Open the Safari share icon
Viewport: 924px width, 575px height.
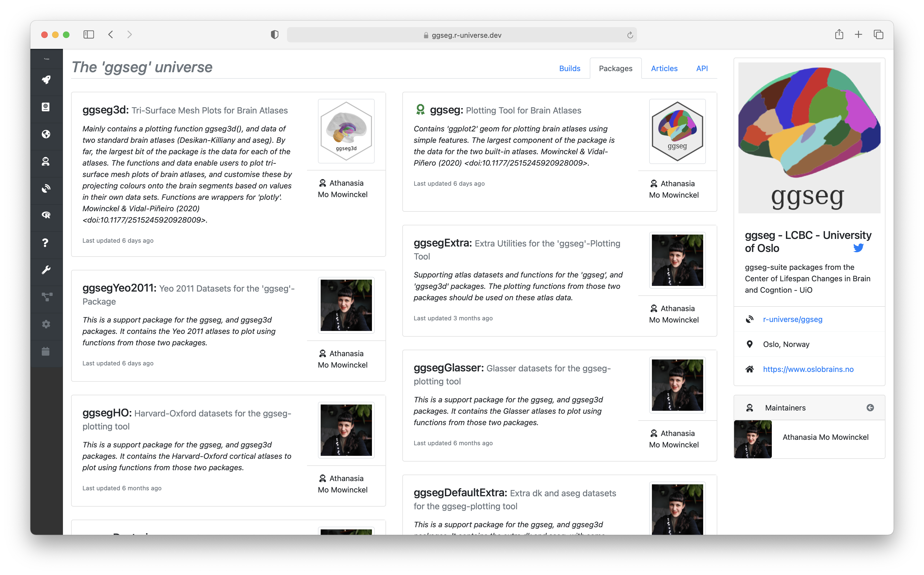click(839, 34)
